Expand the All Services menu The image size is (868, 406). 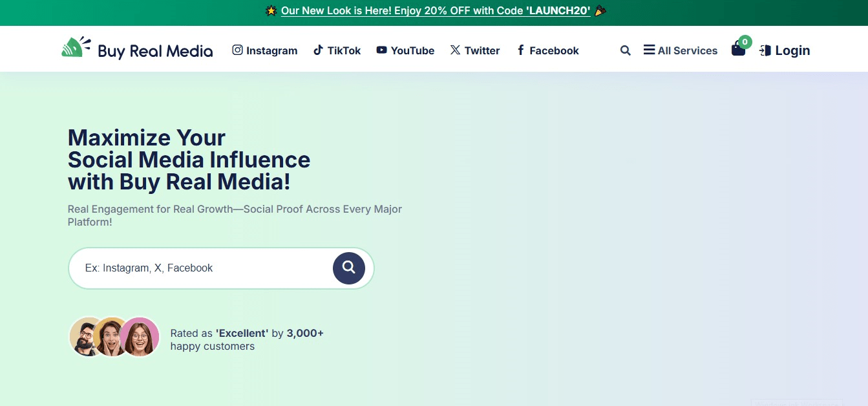pos(681,50)
